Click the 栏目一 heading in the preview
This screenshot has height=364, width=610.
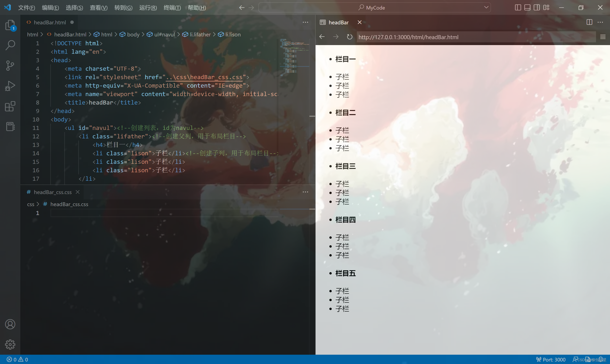click(345, 59)
